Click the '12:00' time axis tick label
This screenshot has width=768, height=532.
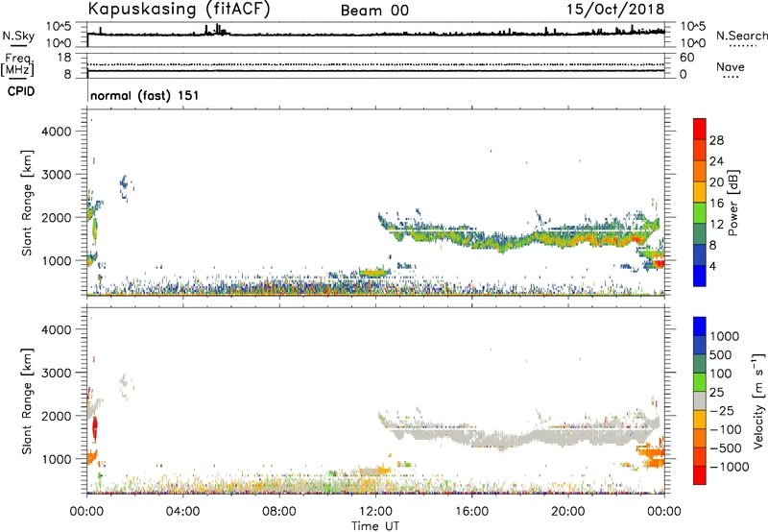point(375,512)
